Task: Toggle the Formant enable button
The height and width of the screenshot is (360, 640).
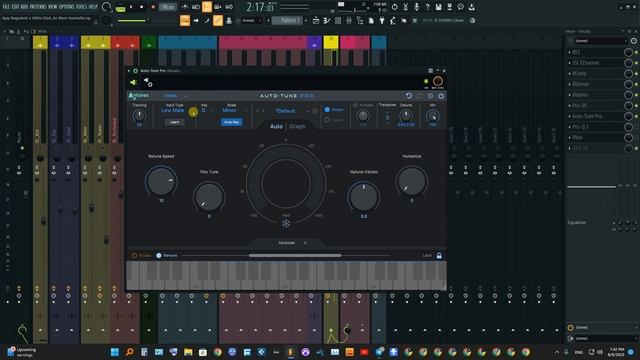Action: click(356, 105)
